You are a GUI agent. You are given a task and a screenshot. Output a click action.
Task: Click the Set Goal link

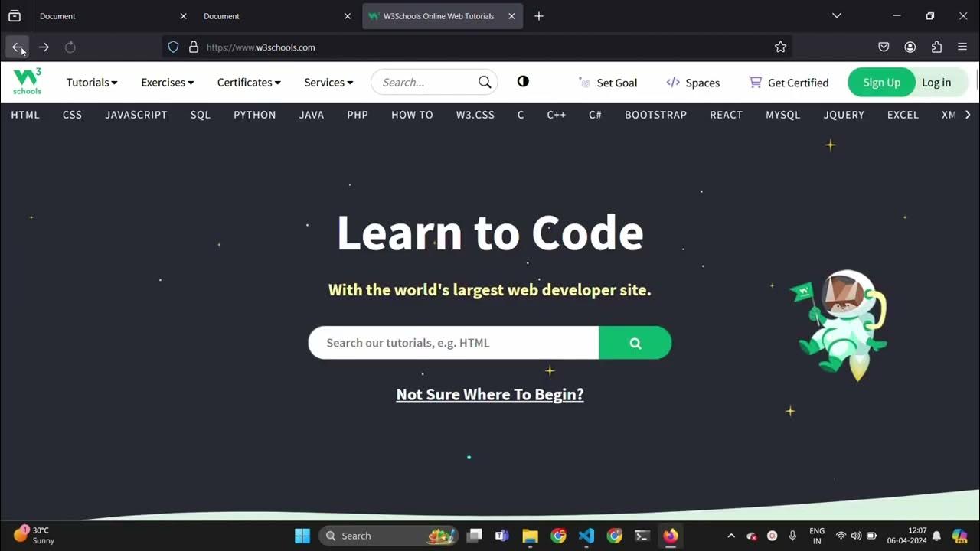608,83
